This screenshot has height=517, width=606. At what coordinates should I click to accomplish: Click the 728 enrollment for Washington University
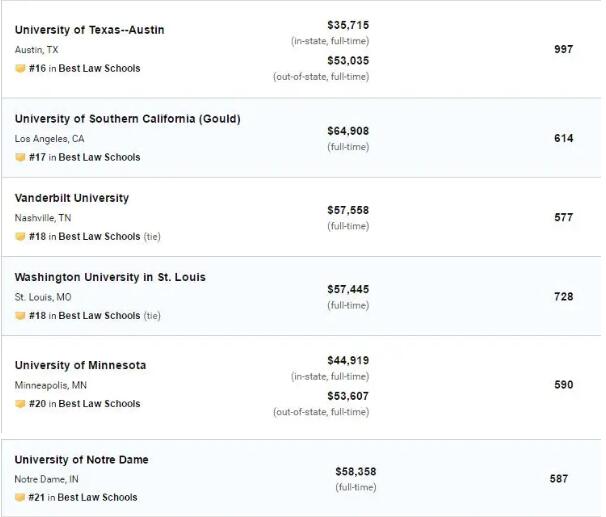563,296
